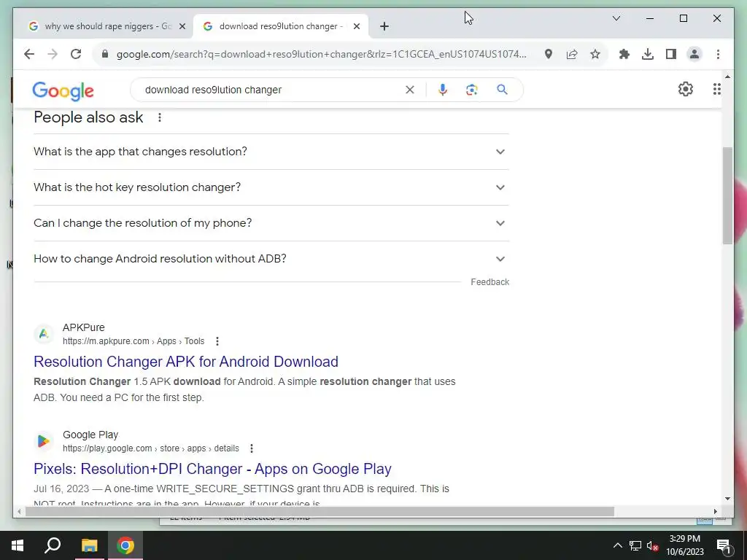Open the notification center

point(723,545)
